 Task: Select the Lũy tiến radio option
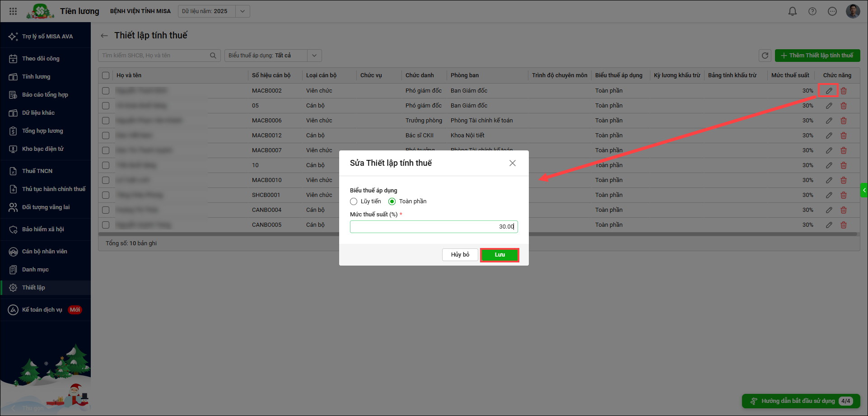pyautogui.click(x=354, y=201)
